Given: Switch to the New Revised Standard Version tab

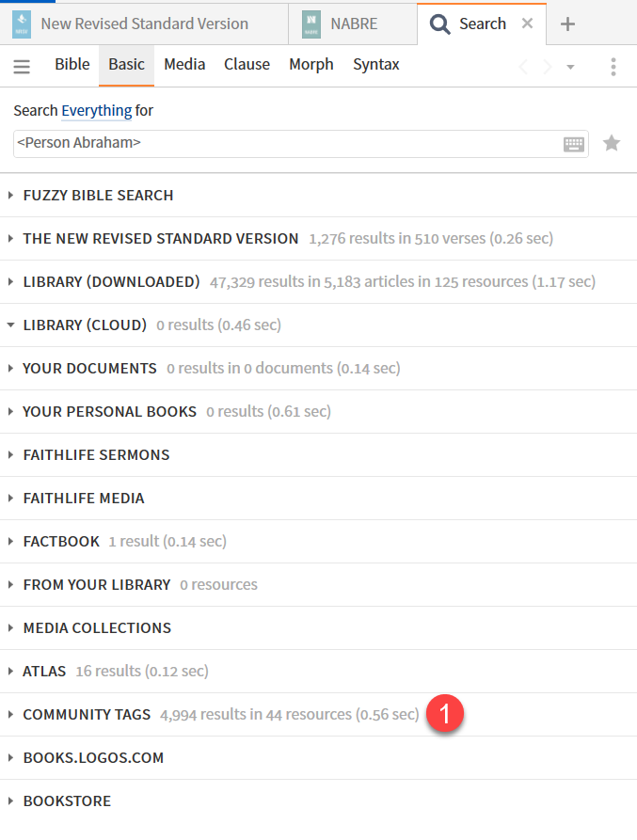Looking at the screenshot, I should click(x=144, y=24).
